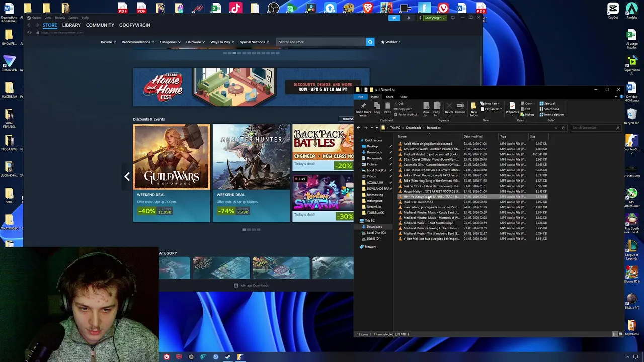Open Vivaldi browser in the taskbar
This screenshot has width=644, height=362.
(x=166, y=357)
